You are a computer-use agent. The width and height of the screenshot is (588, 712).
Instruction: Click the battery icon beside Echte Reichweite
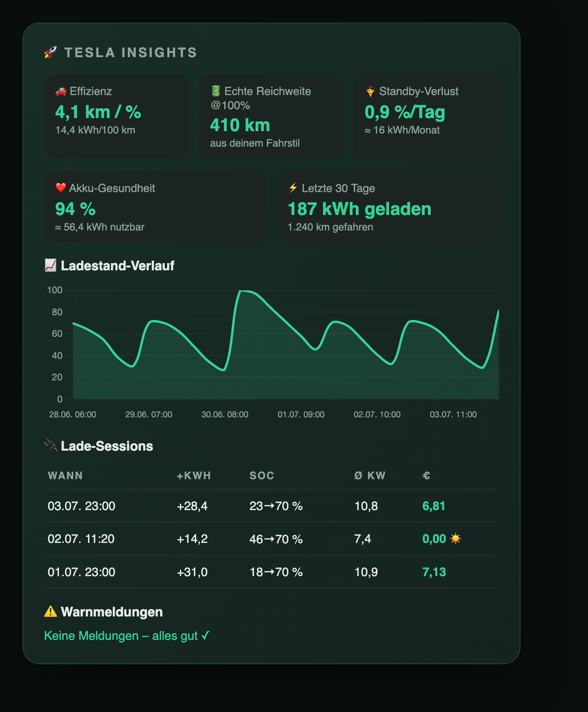coord(215,91)
